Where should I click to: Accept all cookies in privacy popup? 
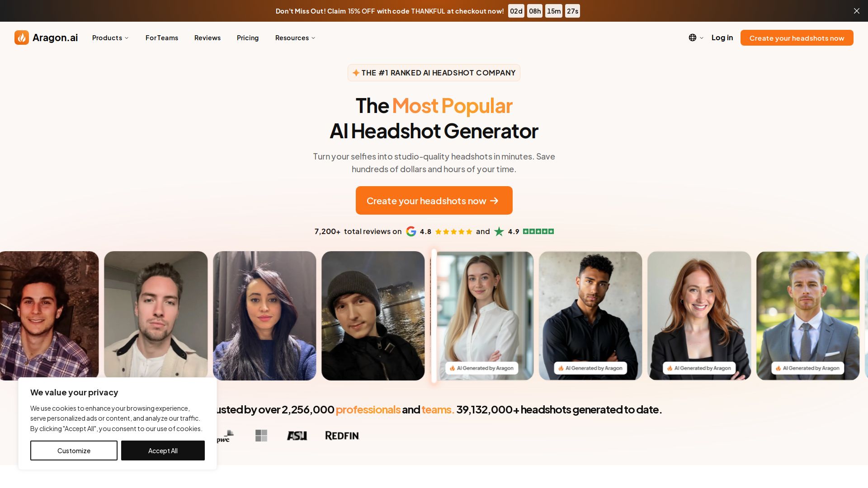(x=163, y=450)
